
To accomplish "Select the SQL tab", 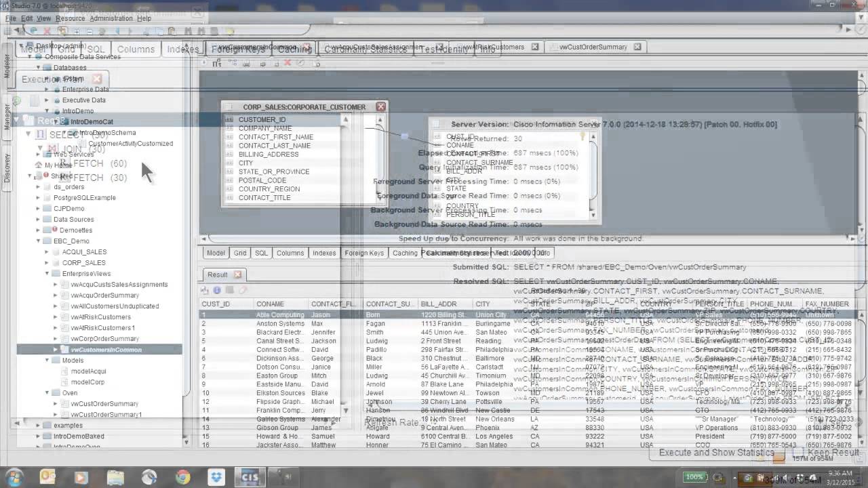I will (x=261, y=253).
